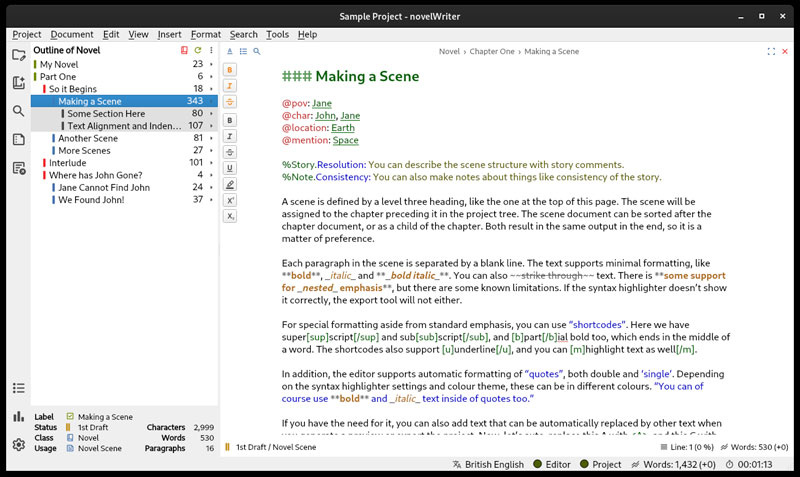Apply shortcode underline formatting
The width and height of the screenshot is (800, 477).
pyautogui.click(x=230, y=168)
